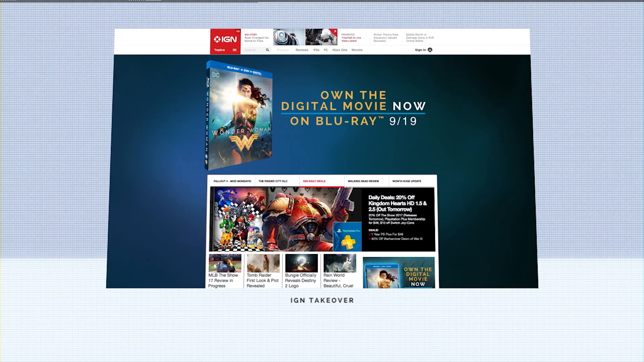Open Potter Theme Park Expansion Details story
Screen dimensions: 644x362
(x=386, y=38)
